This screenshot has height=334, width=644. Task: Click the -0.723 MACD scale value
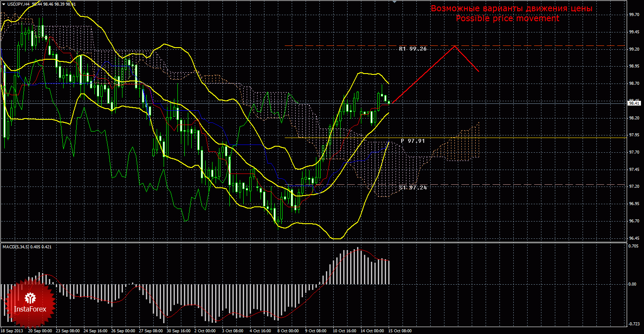(x=634, y=324)
